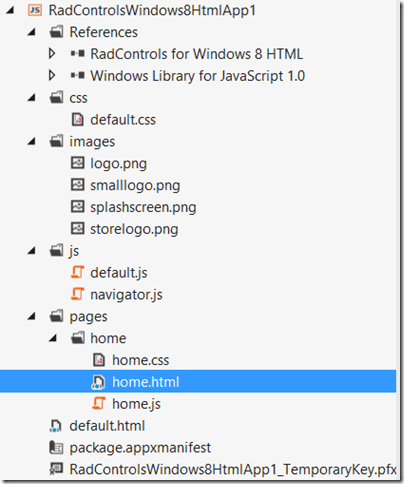Click the References folder icon

pos(56,32)
